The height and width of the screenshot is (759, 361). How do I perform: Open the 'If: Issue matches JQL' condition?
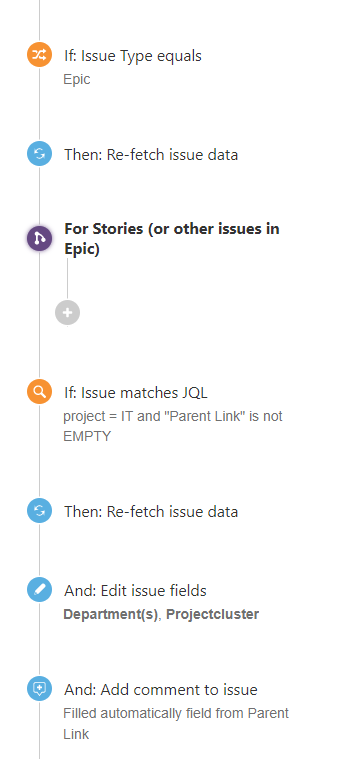(136, 393)
